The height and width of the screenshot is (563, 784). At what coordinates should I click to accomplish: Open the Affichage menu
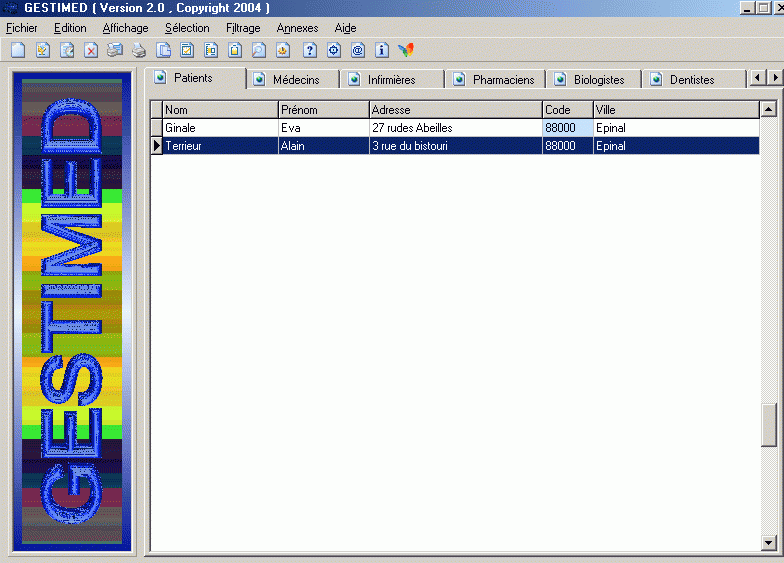tap(126, 28)
